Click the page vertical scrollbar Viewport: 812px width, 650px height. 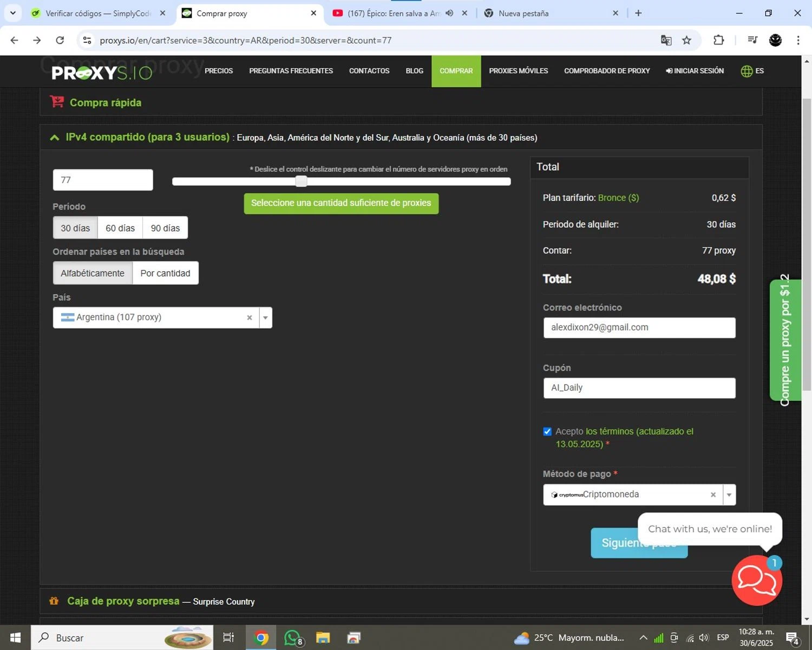[807, 244]
